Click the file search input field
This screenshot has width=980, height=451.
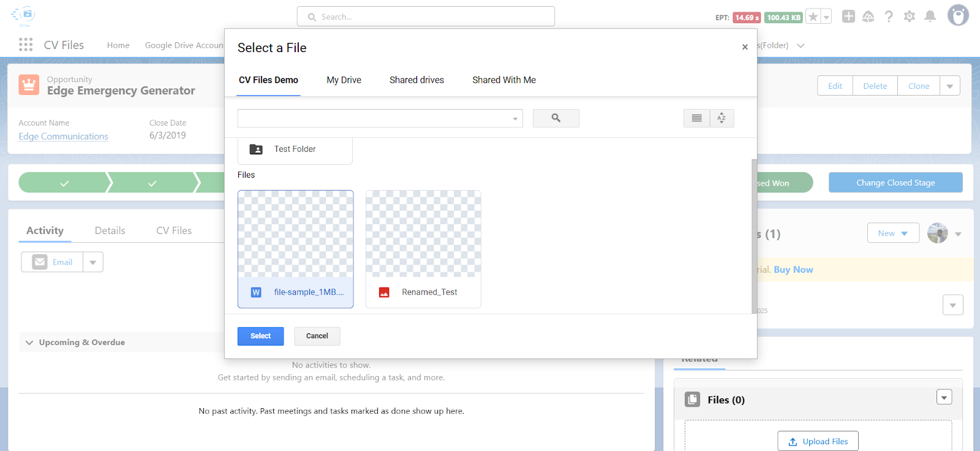(x=380, y=118)
